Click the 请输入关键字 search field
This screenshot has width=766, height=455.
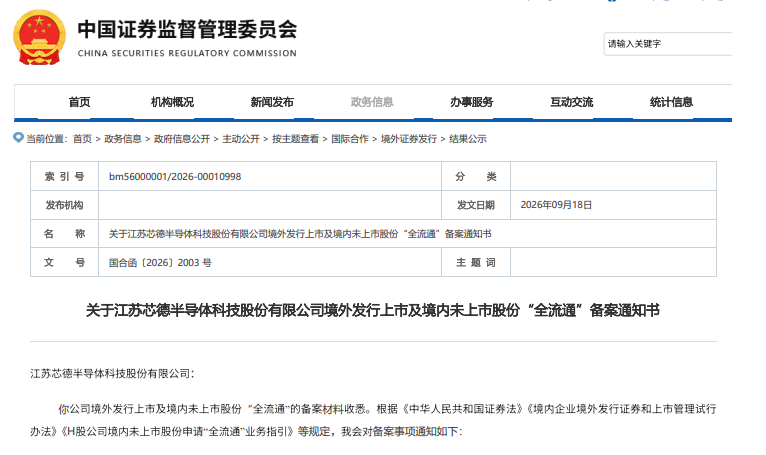point(668,44)
